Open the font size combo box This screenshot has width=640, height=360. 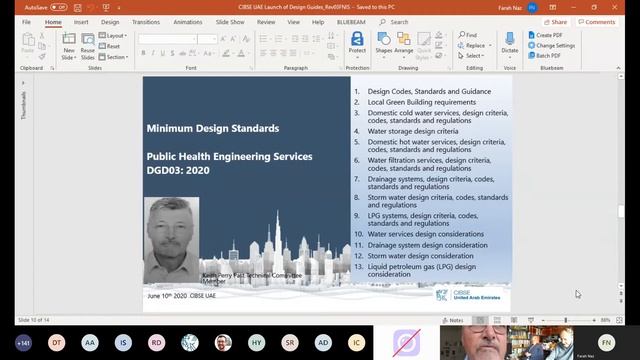(207, 39)
